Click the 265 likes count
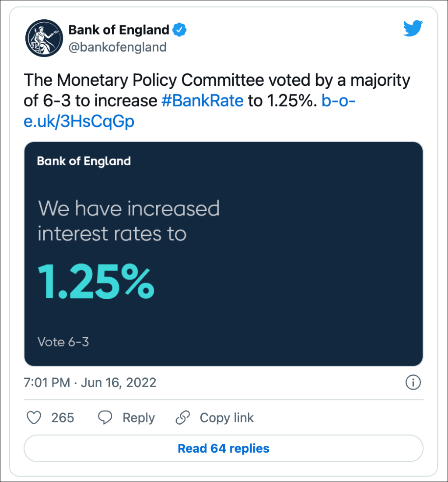 (x=63, y=418)
